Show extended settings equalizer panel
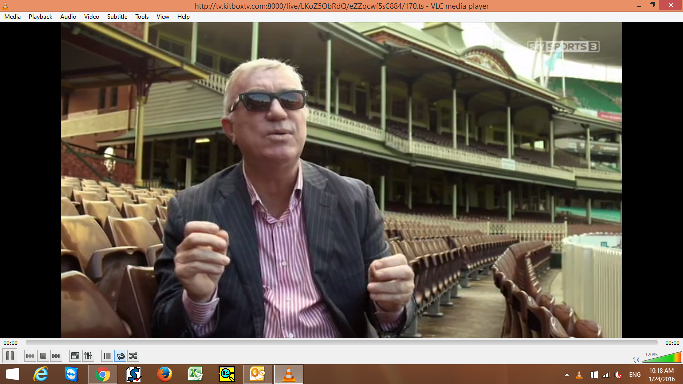 pyautogui.click(x=88, y=356)
